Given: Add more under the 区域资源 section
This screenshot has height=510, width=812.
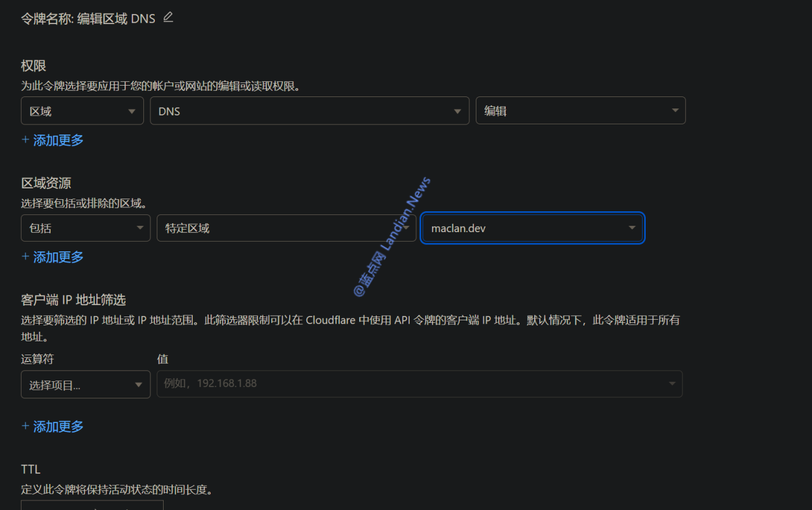Looking at the screenshot, I should click(x=53, y=257).
